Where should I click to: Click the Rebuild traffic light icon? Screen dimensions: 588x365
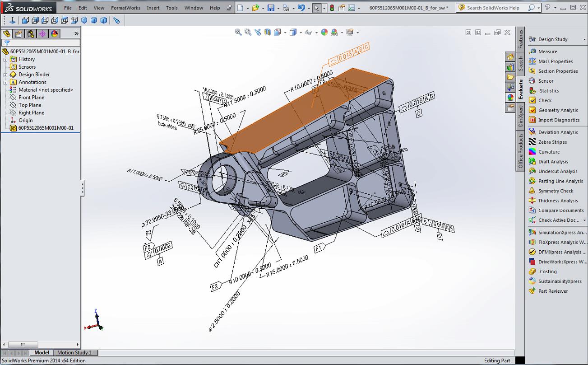tap(332, 8)
